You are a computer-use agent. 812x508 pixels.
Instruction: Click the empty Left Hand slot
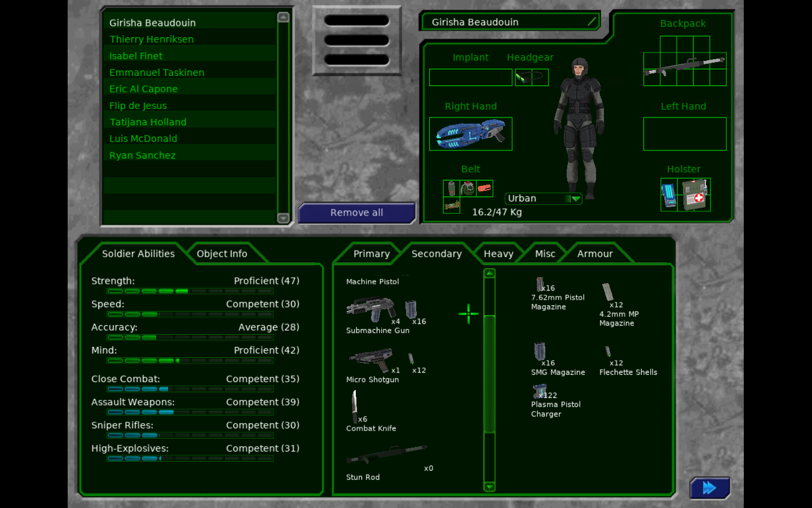[685, 134]
